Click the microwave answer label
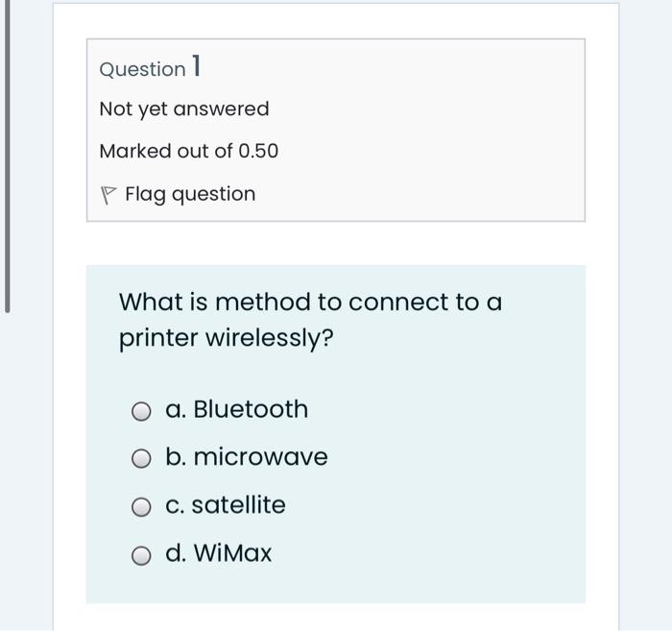 260,457
